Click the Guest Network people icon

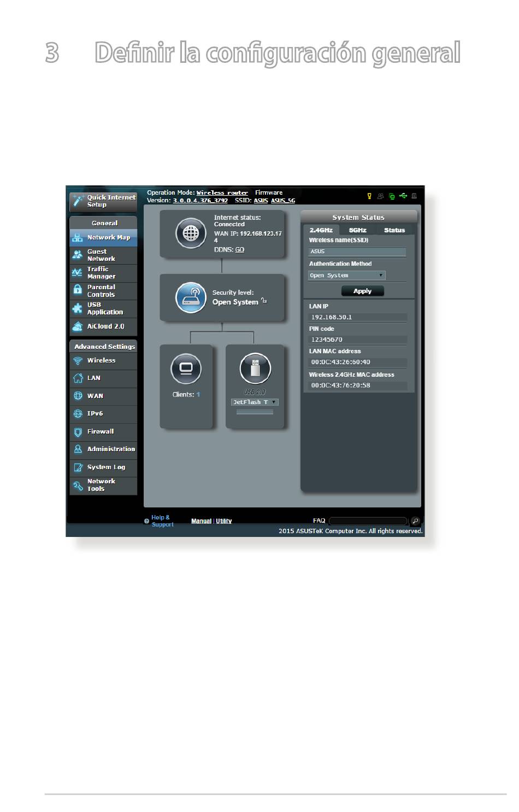[78, 255]
